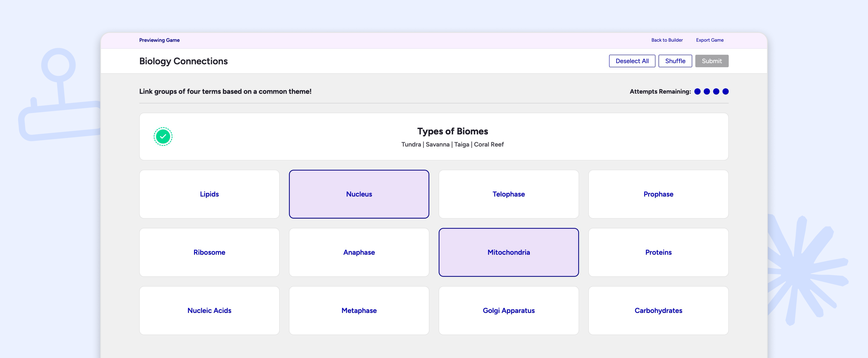Screen dimensions: 868x358
Task: Select the Nucleic Acids tile
Action: coord(209,311)
